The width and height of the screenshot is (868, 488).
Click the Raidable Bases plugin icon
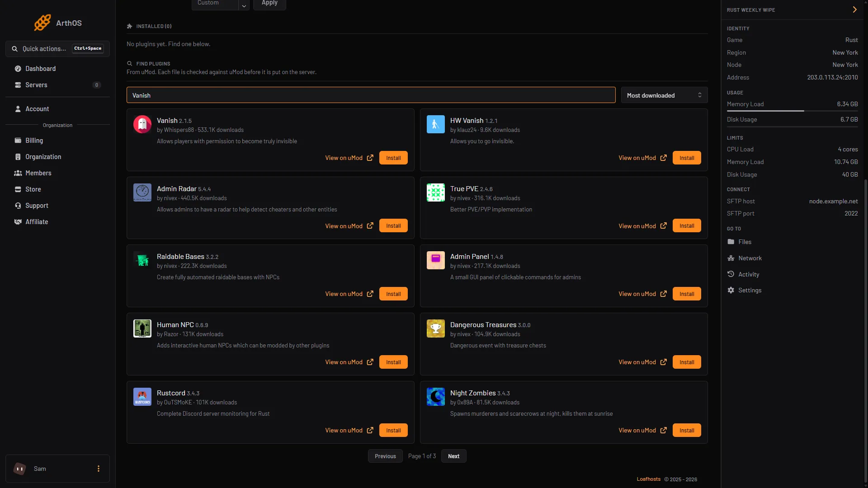point(142,260)
